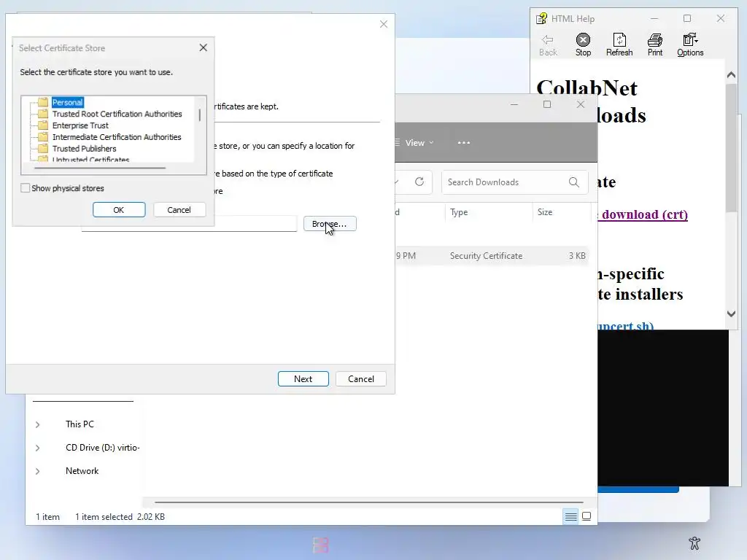
Task: Click the Downloads horizontal scrollbar
Action: [x=369, y=502]
